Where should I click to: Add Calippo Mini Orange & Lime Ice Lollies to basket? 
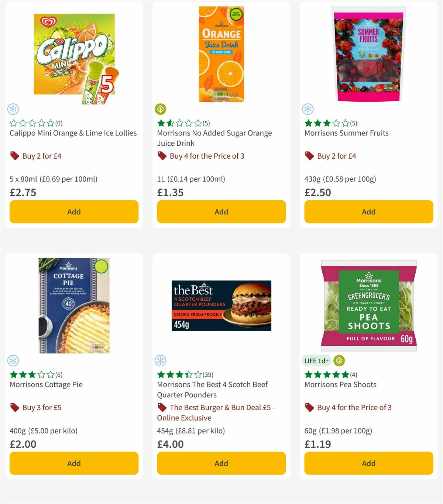tap(74, 212)
